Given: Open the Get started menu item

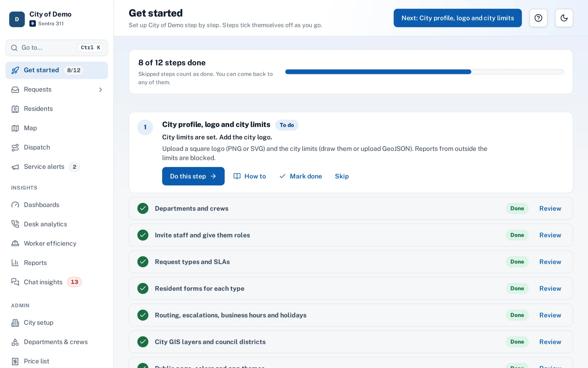Looking at the screenshot, I should tap(57, 70).
